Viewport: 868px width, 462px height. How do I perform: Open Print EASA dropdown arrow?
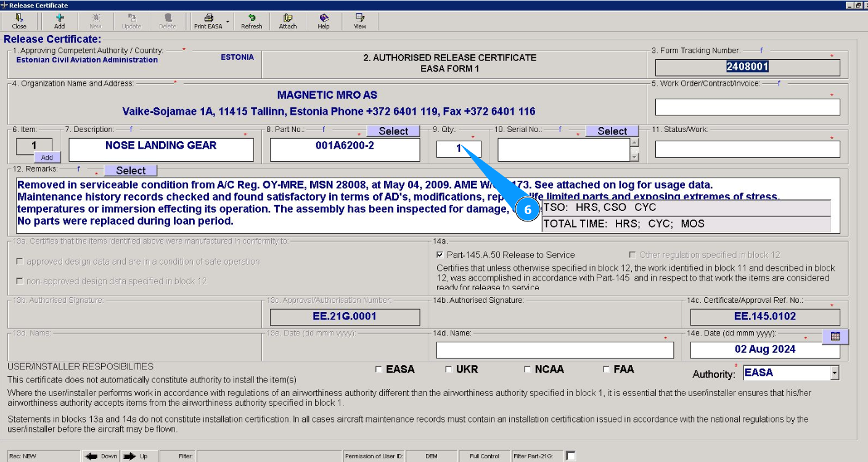[x=227, y=22]
